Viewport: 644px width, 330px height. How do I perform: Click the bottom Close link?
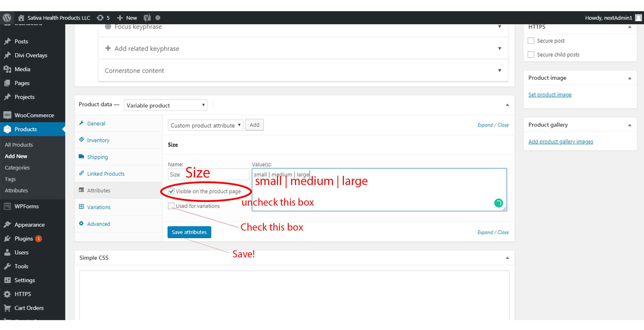tap(503, 232)
